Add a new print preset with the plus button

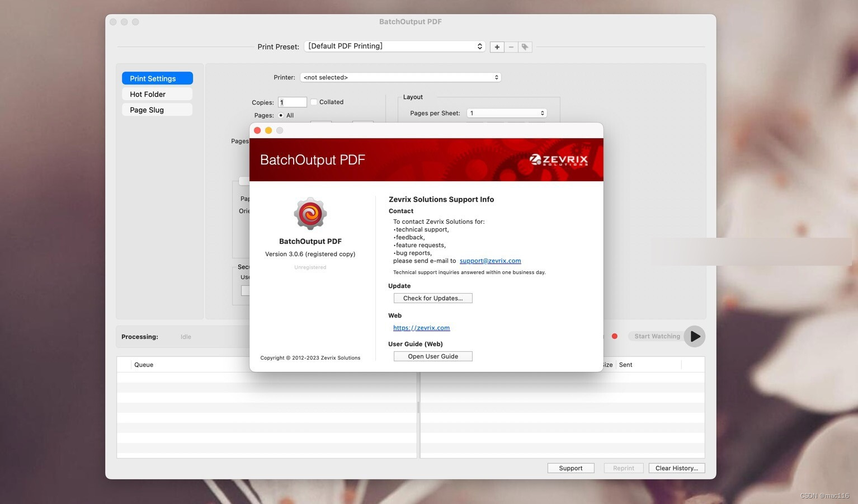point(497,47)
